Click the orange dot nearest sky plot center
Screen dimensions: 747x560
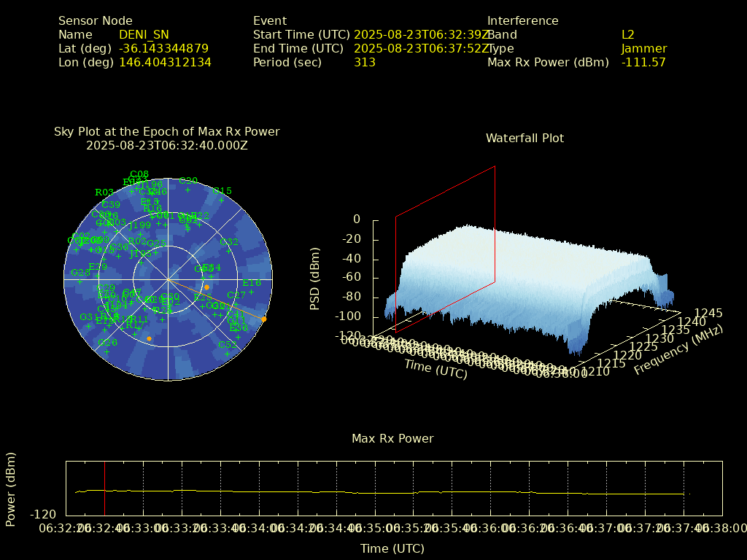(x=206, y=287)
